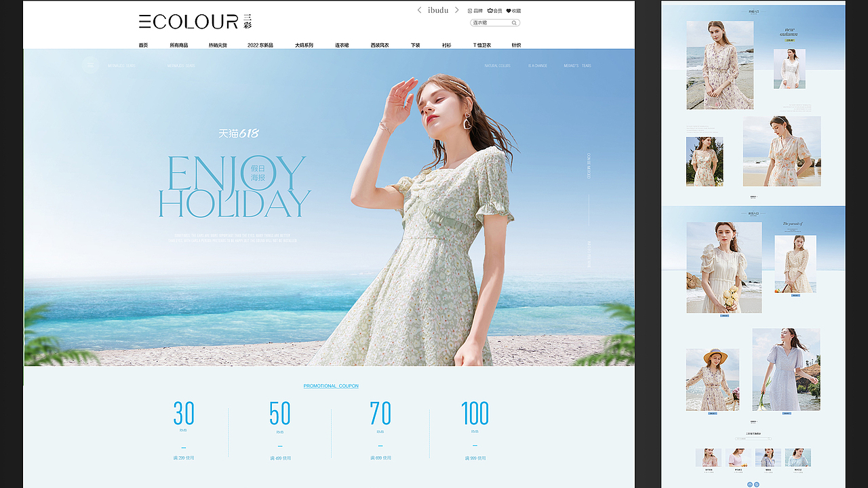868x488 pixels.
Task: Click the 天猫618 banner text
Action: coord(238,134)
